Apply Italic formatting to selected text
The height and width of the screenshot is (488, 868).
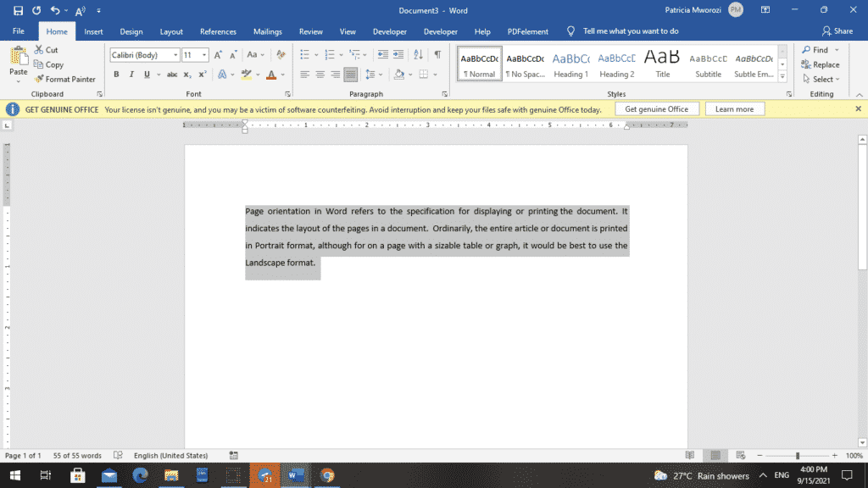(x=131, y=74)
